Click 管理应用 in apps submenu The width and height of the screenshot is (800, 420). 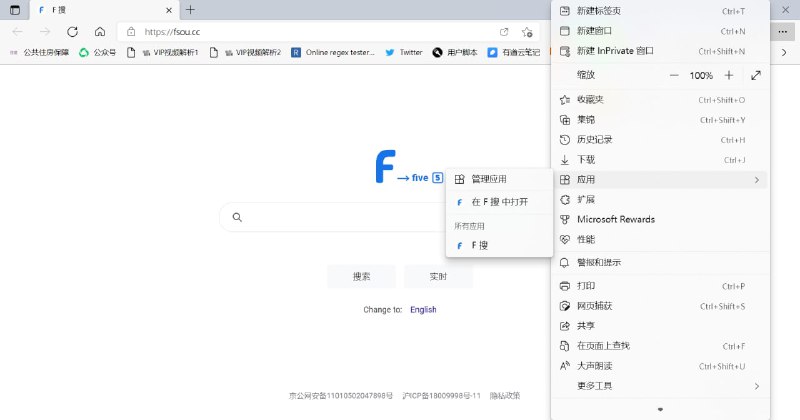tap(499, 179)
